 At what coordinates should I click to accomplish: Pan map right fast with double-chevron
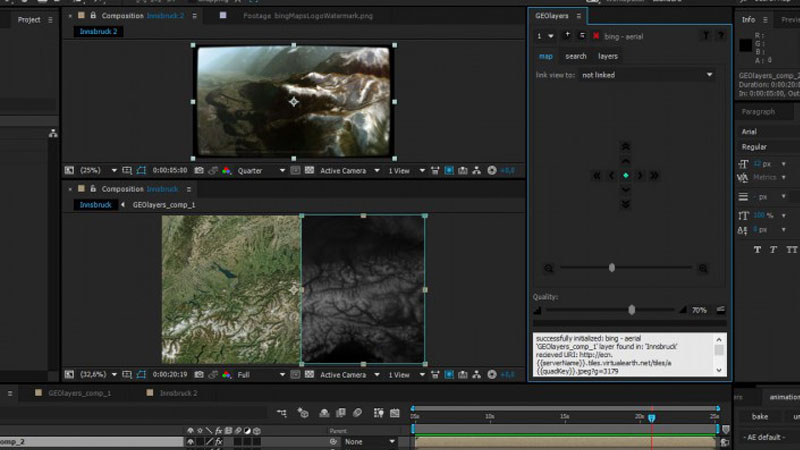(655, 176)
